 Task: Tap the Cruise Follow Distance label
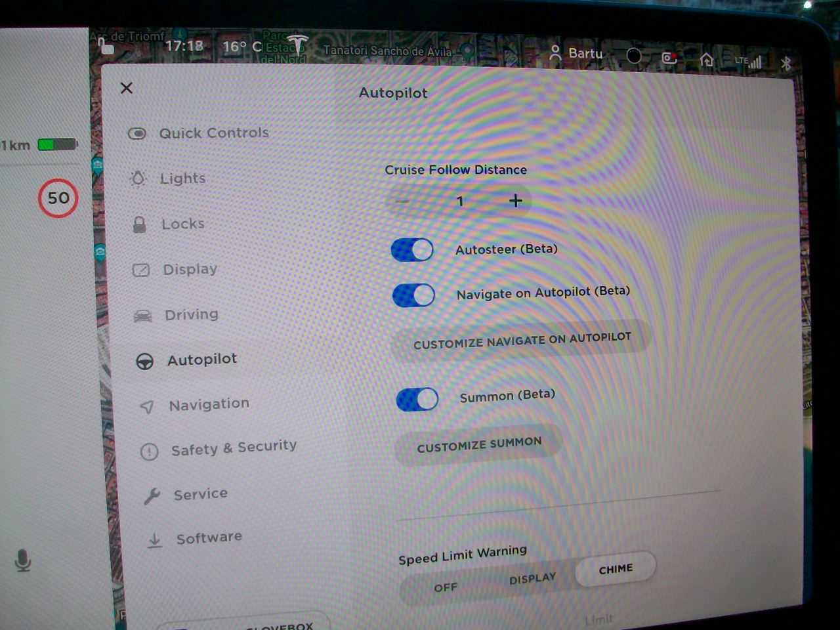click(455, 169)
